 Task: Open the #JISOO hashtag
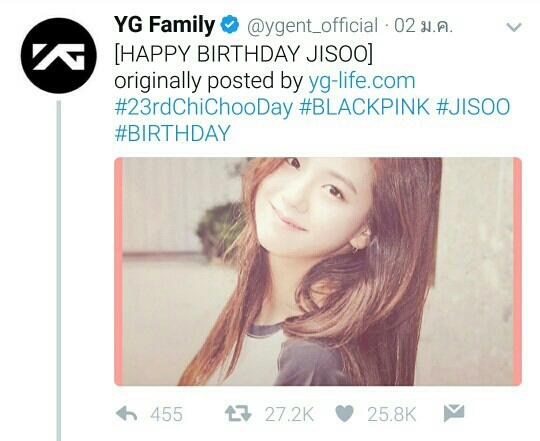tap(473, 107)
